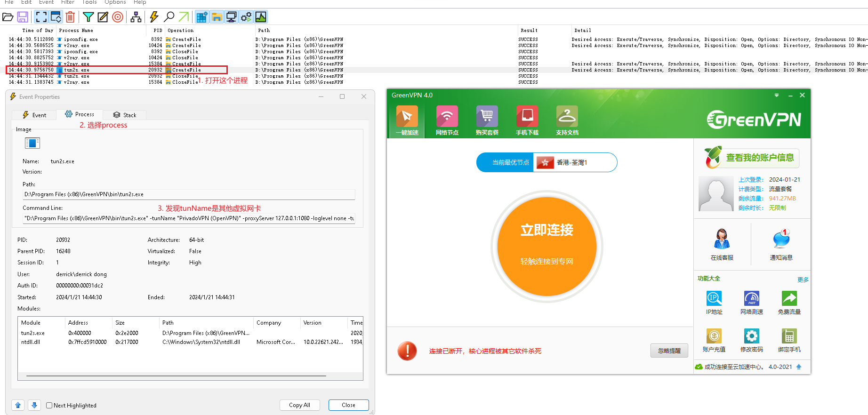Screen dimensions: 868x415
Task: Open the Filter funnel dialog
Action: point(88,17)
